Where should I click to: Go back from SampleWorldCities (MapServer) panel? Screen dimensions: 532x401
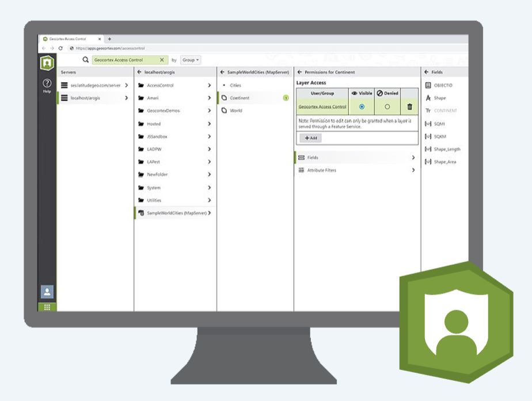click(x=222, y=72)
